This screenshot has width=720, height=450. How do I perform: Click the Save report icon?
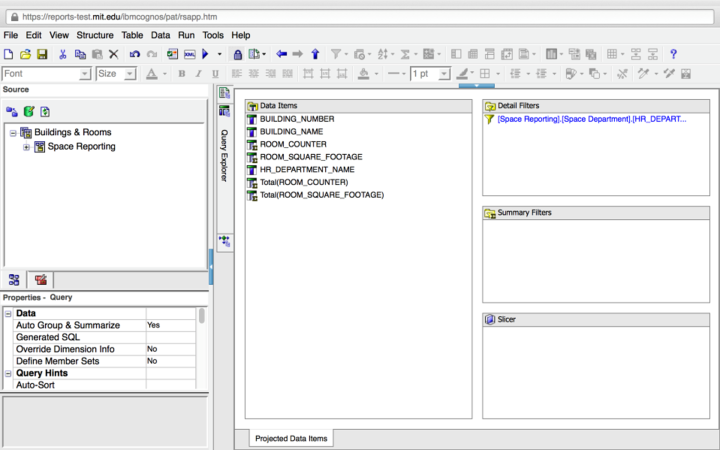(42, 54)
